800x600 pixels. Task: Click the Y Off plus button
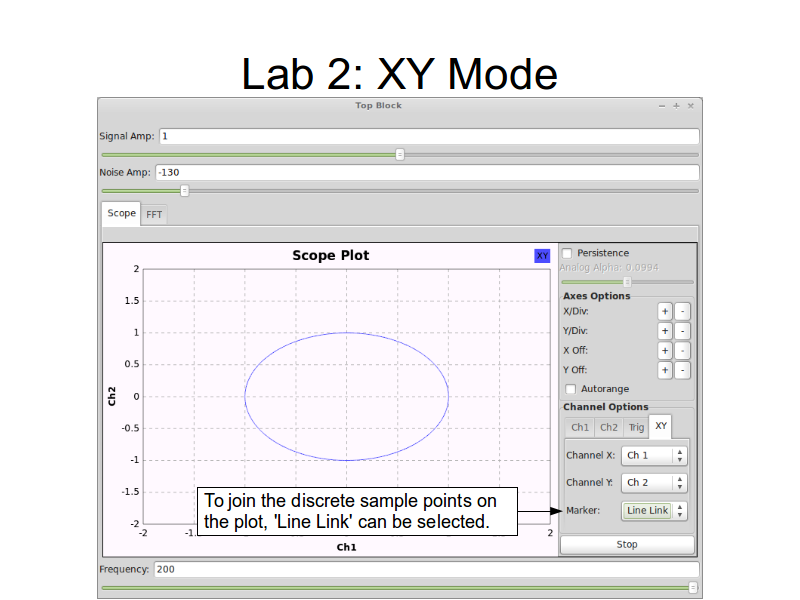tap(664, 370)
